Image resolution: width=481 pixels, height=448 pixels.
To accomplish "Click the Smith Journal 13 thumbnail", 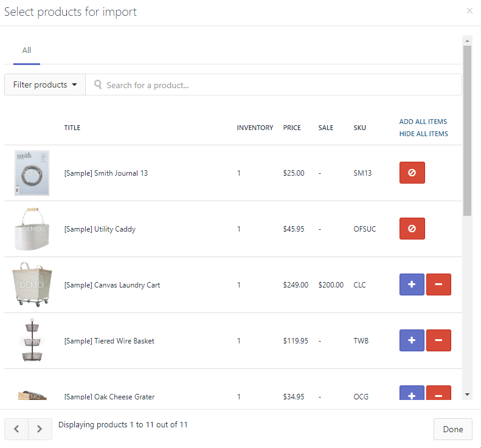I will [x=32, y=173].
